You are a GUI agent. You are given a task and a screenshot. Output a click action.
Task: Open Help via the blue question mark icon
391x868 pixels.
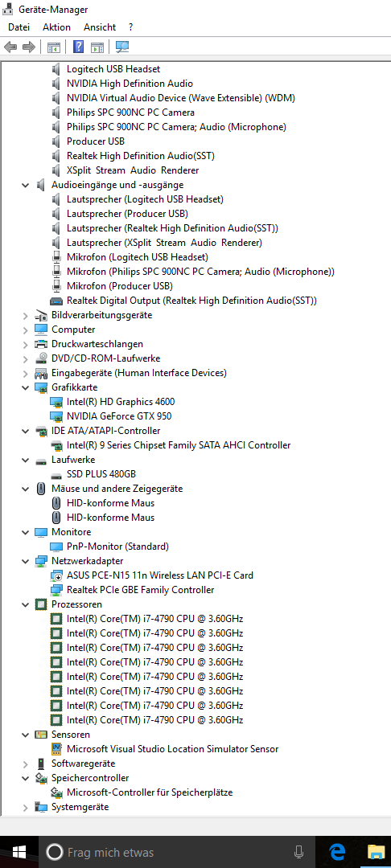pyautogui.click(x=78, y=47)
